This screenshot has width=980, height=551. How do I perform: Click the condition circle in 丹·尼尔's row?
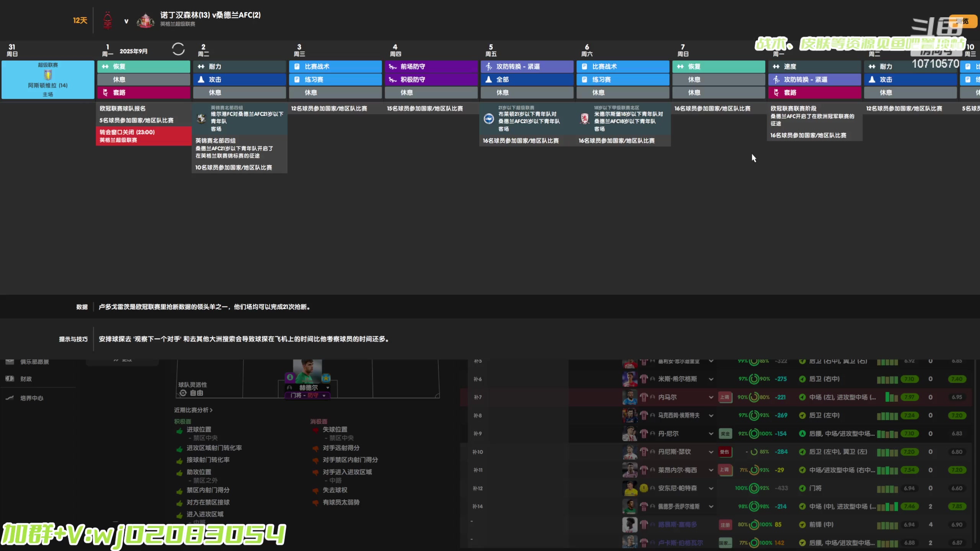click(x=754, y=434)
